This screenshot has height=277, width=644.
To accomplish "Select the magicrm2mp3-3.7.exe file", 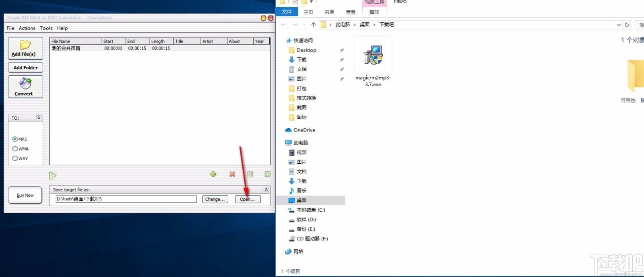I will click(x=373, y=62).
